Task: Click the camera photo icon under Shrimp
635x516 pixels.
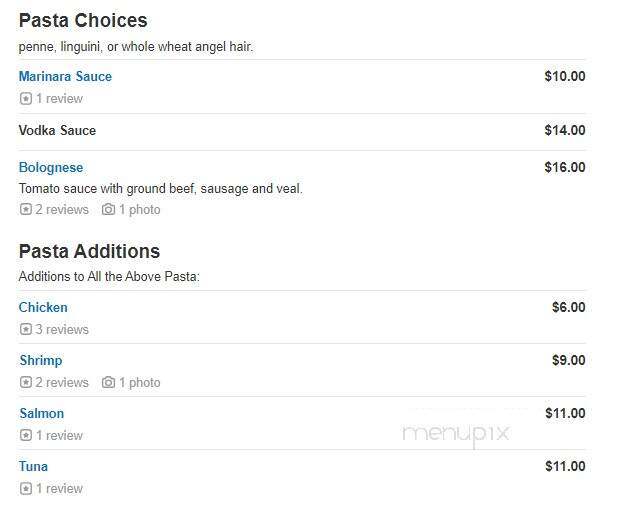Action: (108, 382)
